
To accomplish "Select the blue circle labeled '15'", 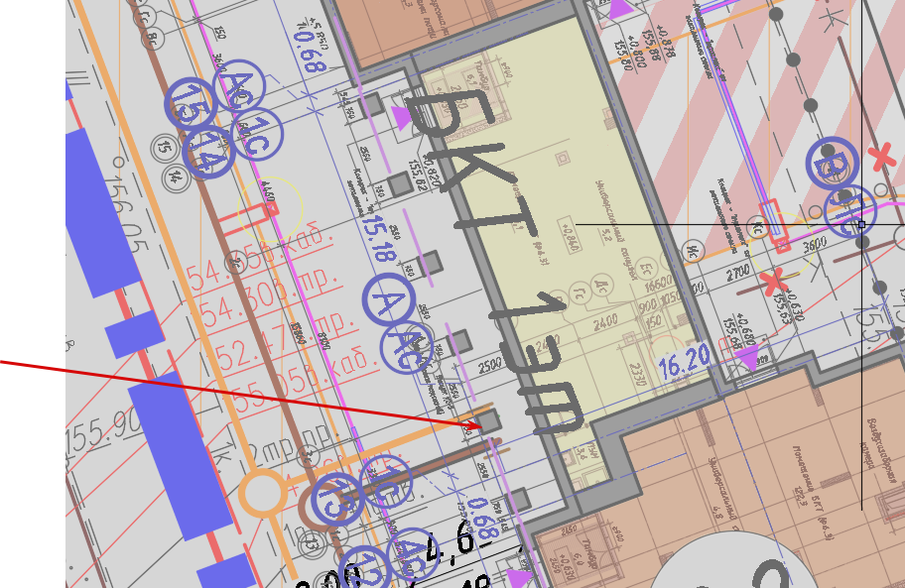I will click(x=191, y=104).
